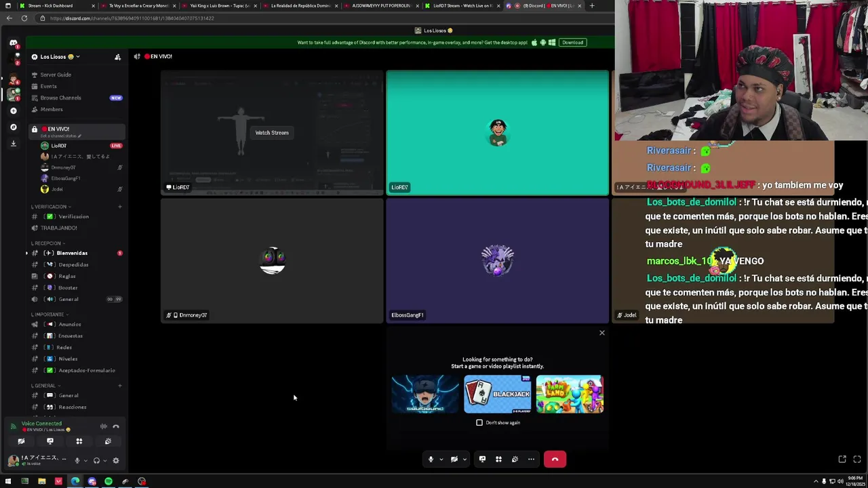Mute microphone in the user panel

(77, 461)
